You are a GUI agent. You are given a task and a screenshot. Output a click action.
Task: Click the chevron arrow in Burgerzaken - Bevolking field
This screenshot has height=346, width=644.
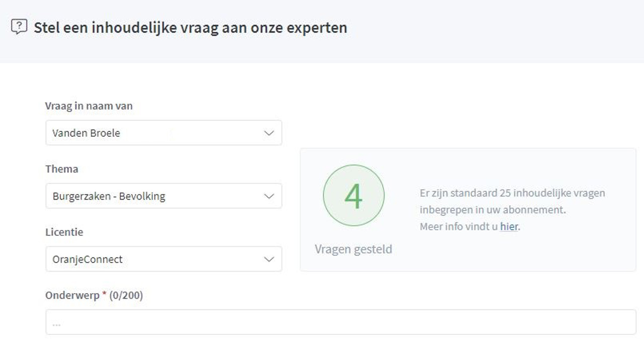tap(269, 196)
